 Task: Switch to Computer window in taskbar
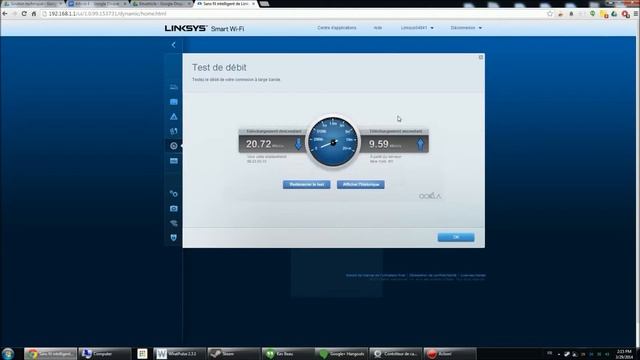coord(104,353)
